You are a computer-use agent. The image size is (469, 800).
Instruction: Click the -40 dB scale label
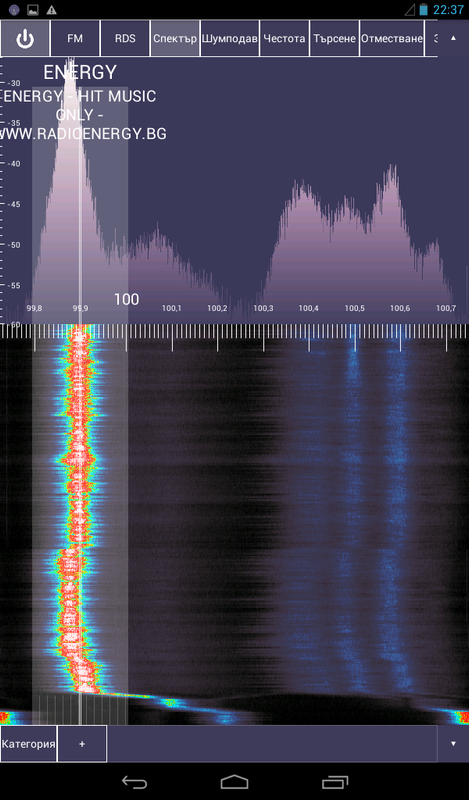[x=13, y=164]
